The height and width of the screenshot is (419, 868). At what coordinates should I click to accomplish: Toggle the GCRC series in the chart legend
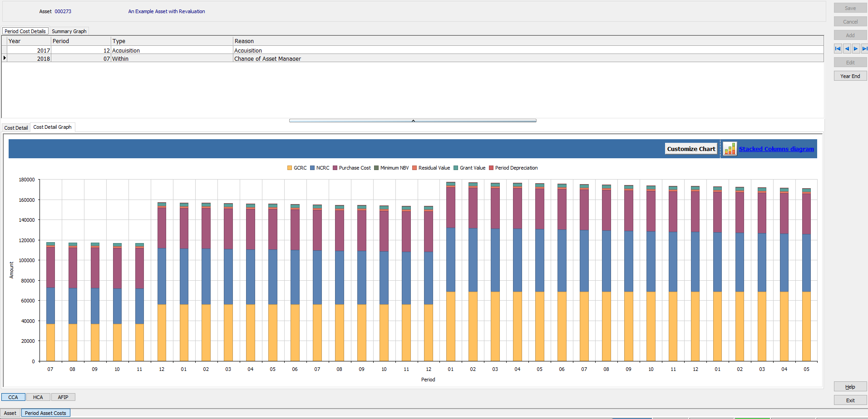click(x=299, y=168)
